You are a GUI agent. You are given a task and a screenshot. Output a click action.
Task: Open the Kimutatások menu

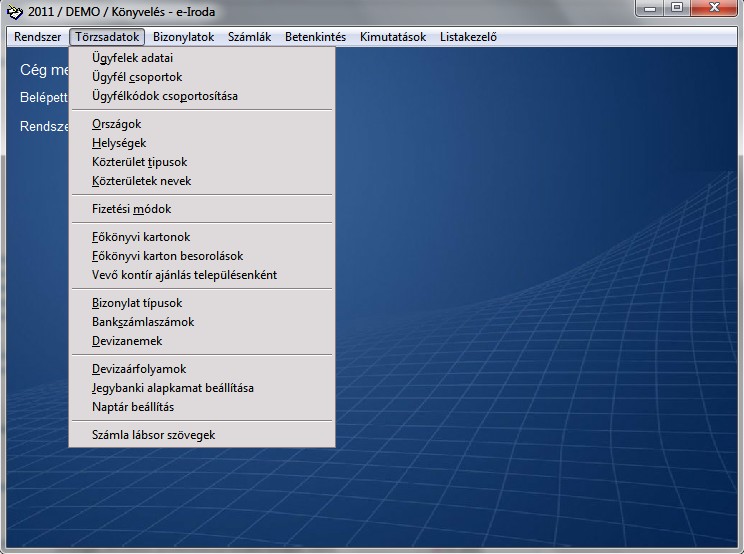393,37
